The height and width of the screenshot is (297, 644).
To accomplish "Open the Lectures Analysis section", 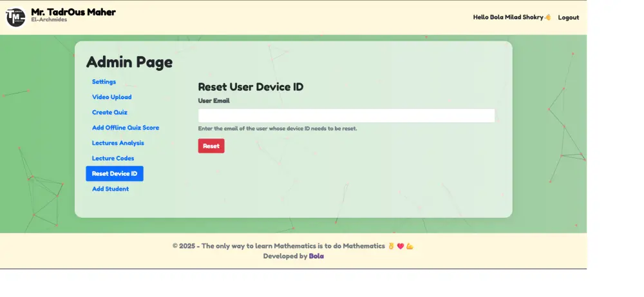I will coord(118,143).
